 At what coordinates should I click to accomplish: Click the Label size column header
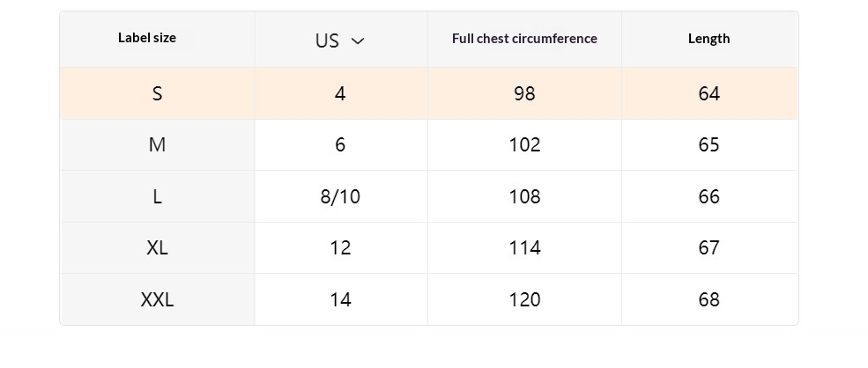point(147,38)
